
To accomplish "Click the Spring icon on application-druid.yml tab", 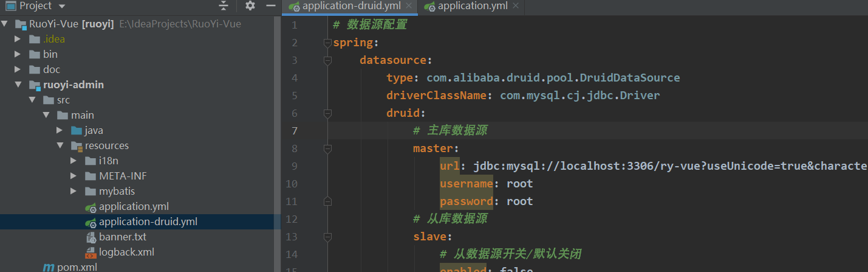I will click(294, 7).
